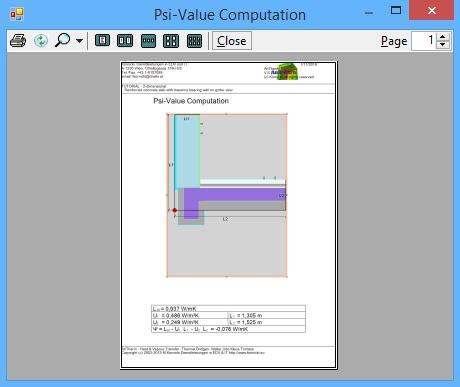Decrease page number with down spinner arrow
This screenshot has height=387, width=460.
[x=443, y=45]
